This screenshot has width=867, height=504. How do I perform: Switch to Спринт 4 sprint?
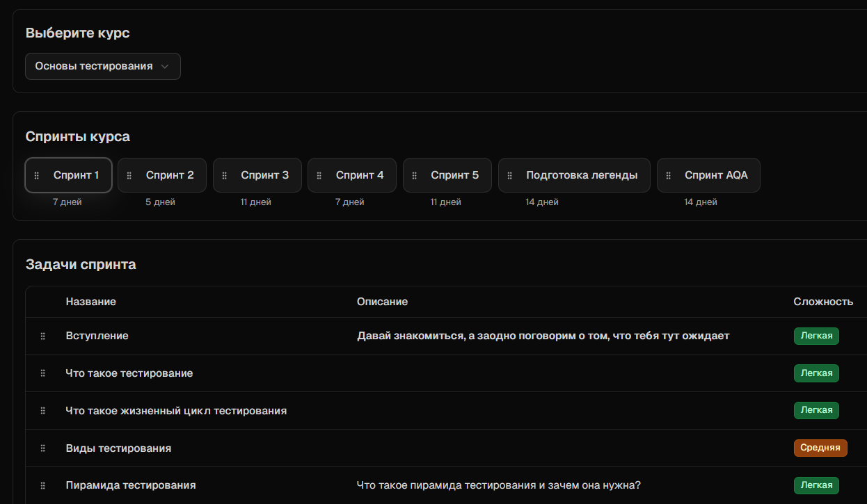359,175
